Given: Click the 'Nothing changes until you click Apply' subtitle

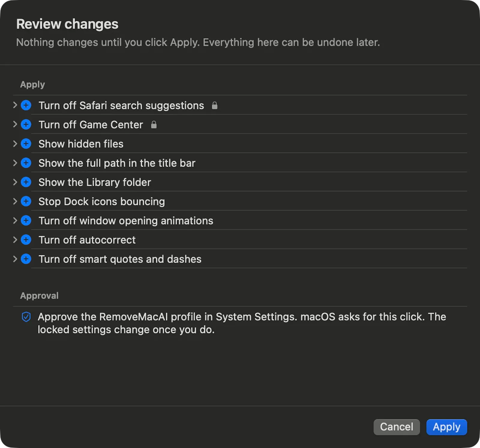Looking at the screenshot, I should coord(198,42).
